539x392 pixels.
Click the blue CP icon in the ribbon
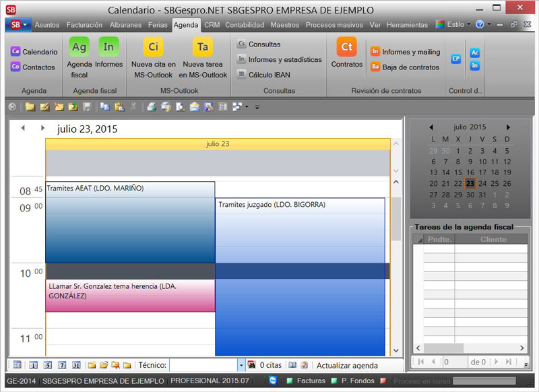tap(456, 59)
